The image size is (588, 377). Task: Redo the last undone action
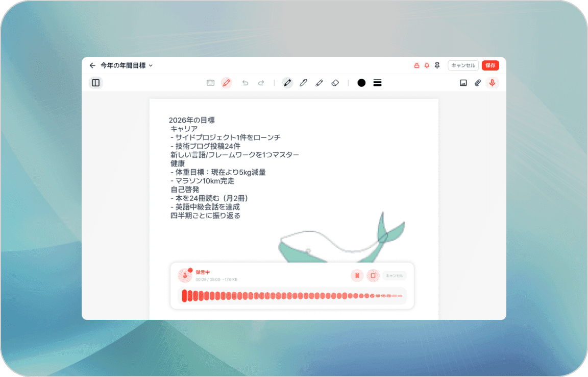[x=261, y=83]
